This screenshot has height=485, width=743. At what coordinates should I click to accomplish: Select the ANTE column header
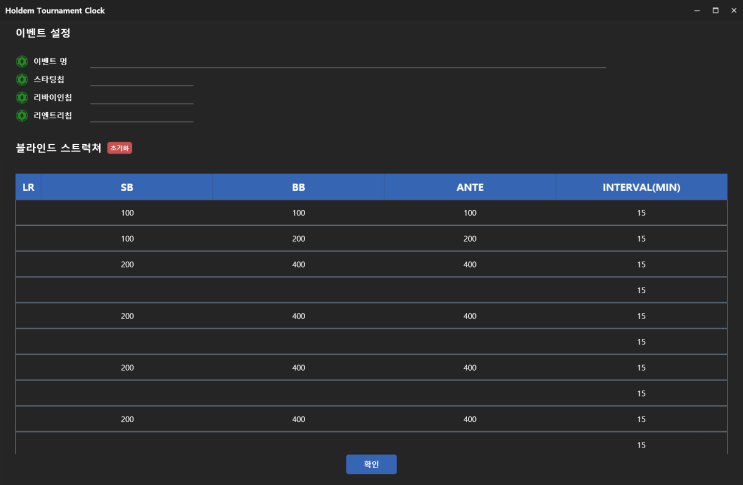tap(470, 187)
